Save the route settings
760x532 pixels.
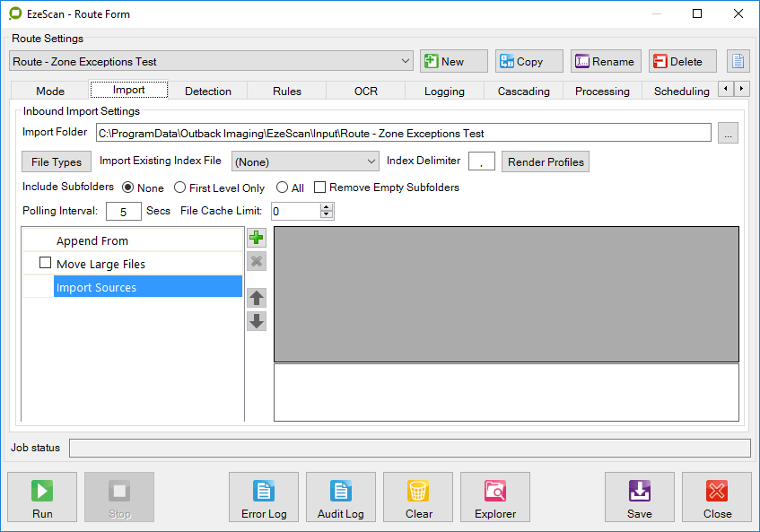point(639,497)
